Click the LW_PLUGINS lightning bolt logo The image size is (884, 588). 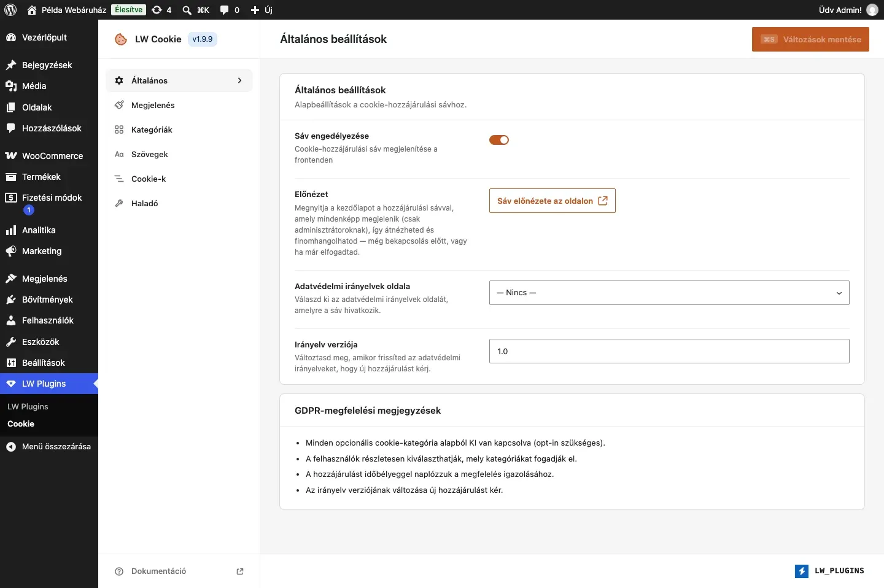[802, 571]
